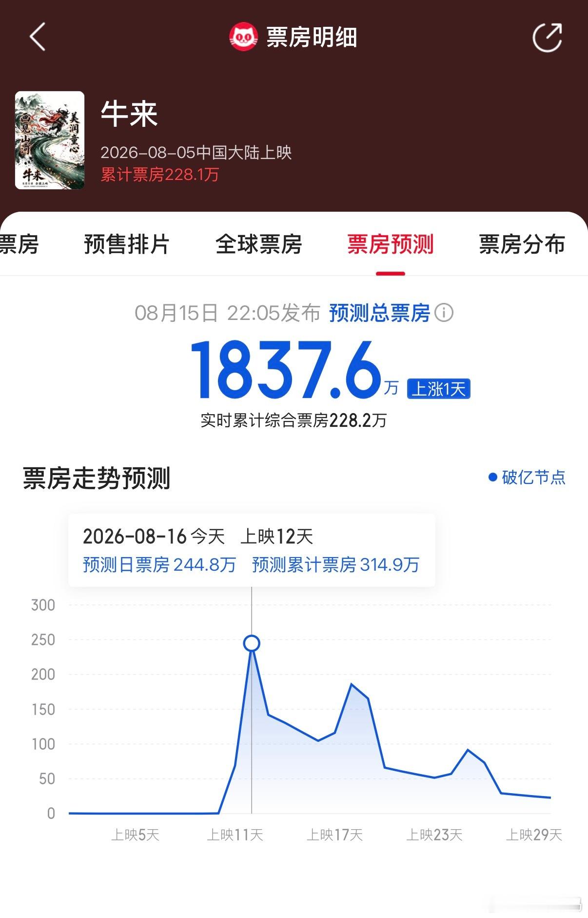Image resolution: width=588 pixels, height=918 pixels.
Task: Tap the Maoyan cat logo icon
Action: (x=243, y=37)
